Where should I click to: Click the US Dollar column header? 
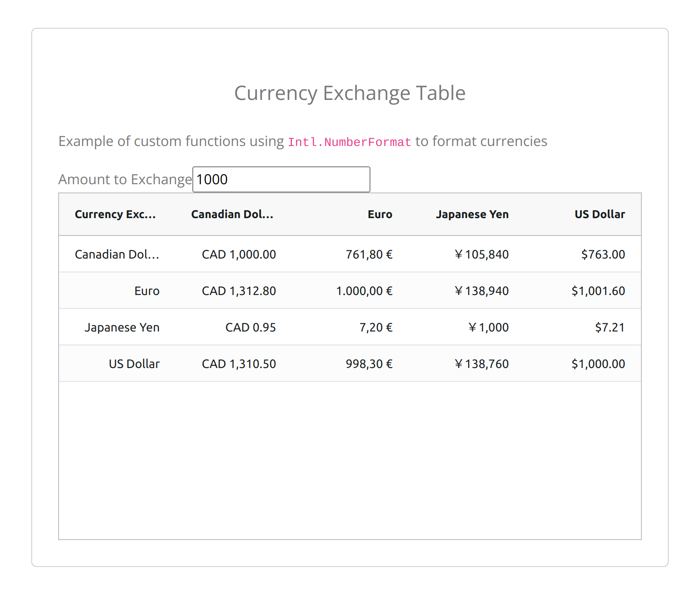pos(599,214)
